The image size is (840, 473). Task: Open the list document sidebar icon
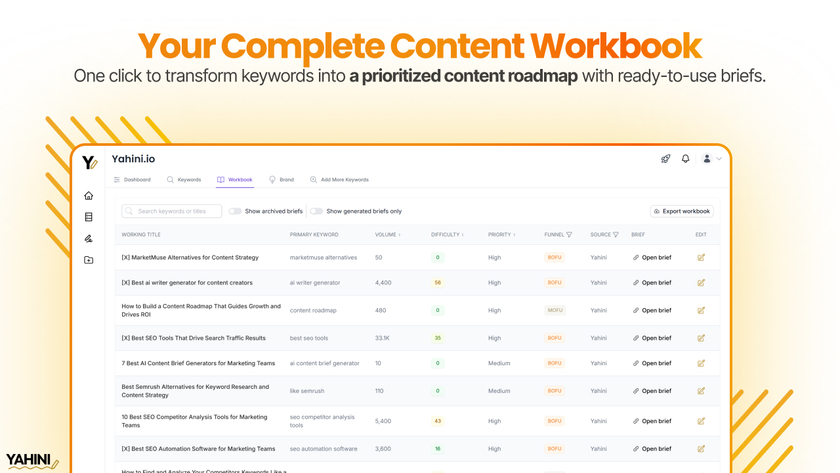(x=88, y=217)
